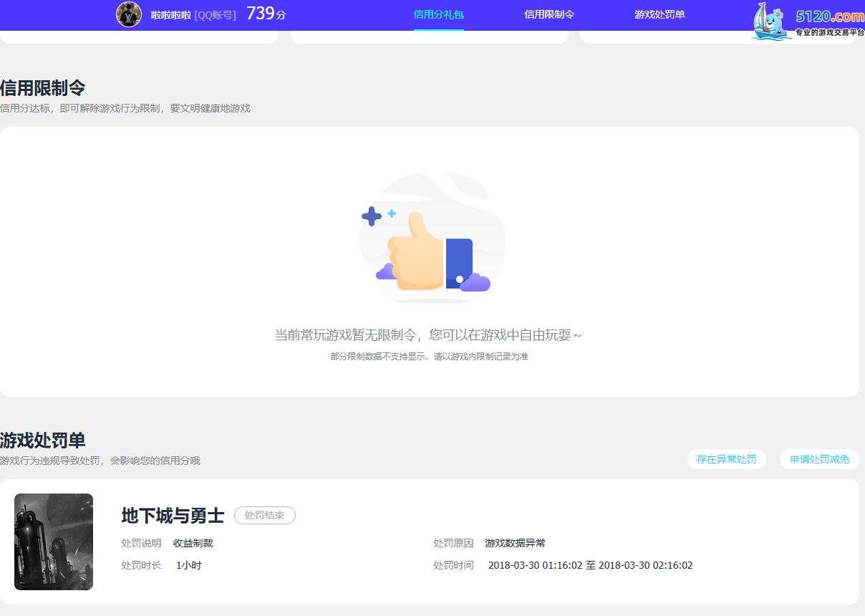Click the 存在异常处罚 button

coord(727,459)
